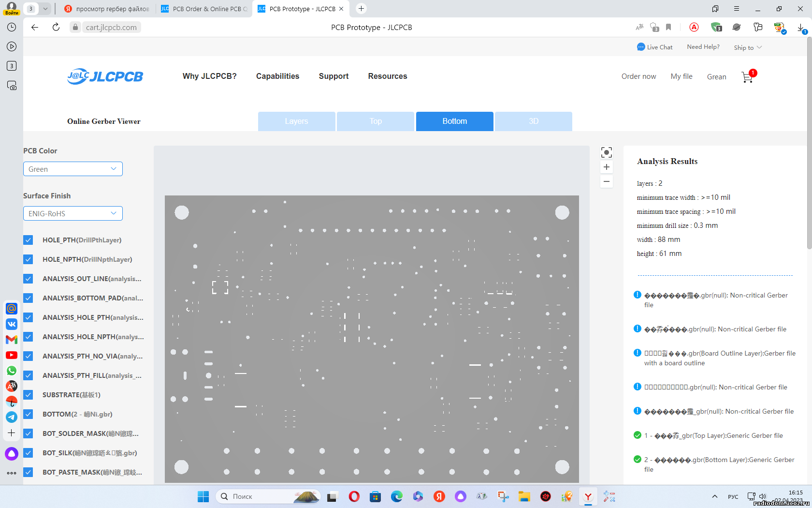The height and width of the screenshot is (508, 812).
Task: Expand the tab group number dropdown
Action: [45, 9]
